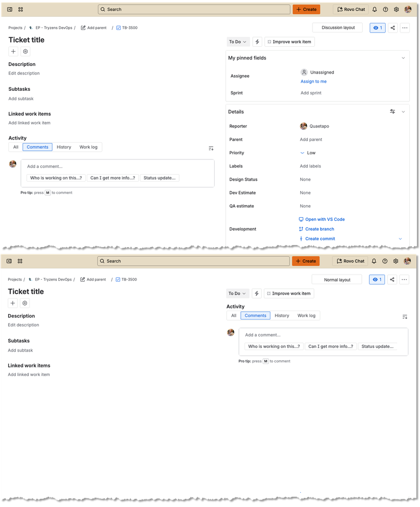Click the share icon beside Discussion layout button
The width and height of the screenshot is (420, 507).
click(392, 28)
